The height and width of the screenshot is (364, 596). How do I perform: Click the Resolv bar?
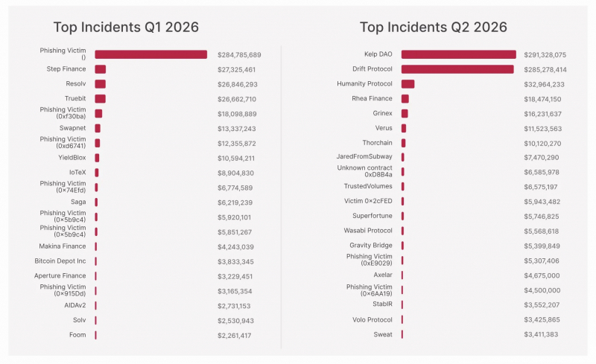pyautogui.click(x=101, y=84)
